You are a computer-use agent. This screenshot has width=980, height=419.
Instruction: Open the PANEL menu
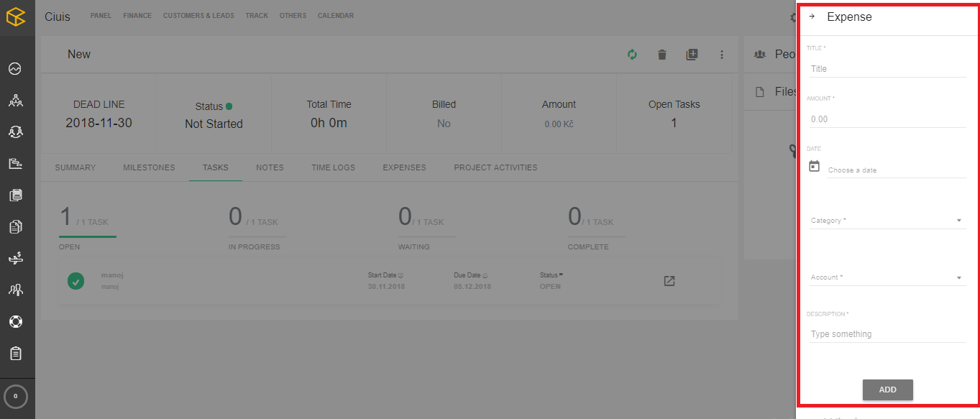(101, 16)
